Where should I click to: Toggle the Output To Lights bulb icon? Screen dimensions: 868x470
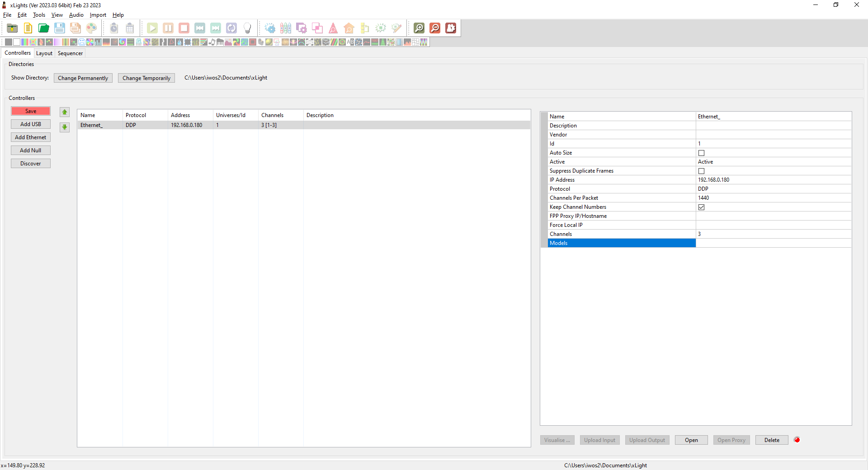tap(247, 28)
